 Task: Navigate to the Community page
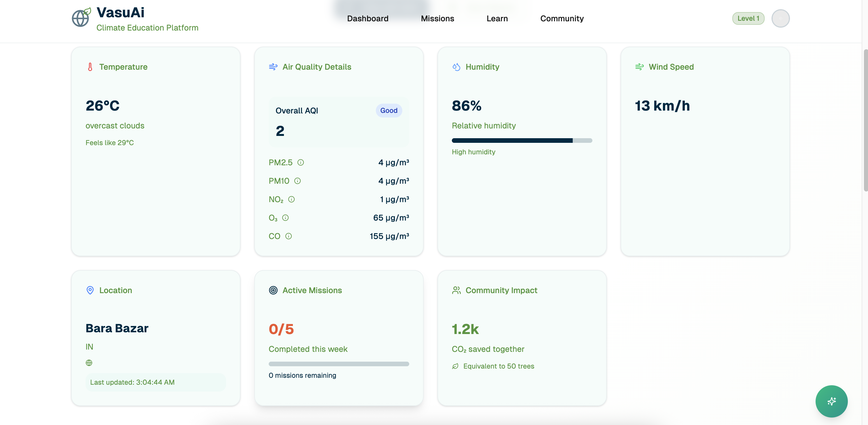(562, 18)
